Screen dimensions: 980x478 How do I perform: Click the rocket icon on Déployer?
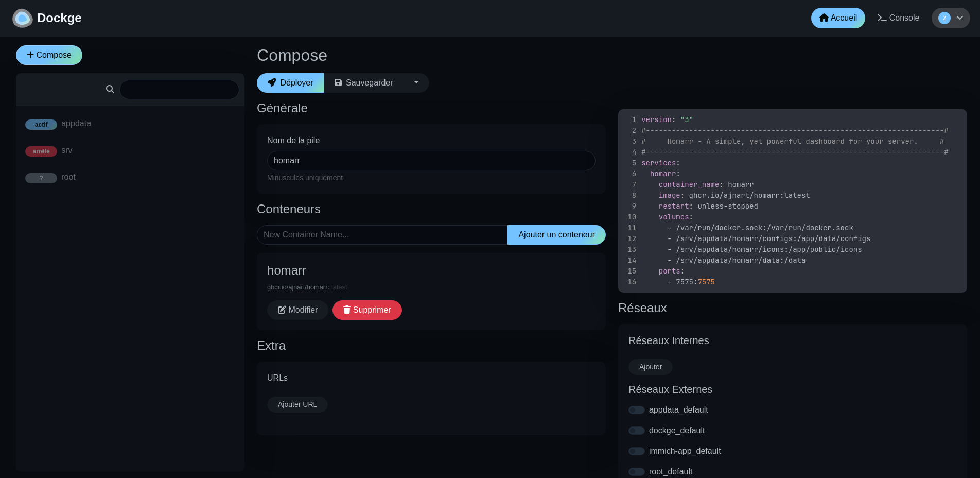[x=272, y=82]
